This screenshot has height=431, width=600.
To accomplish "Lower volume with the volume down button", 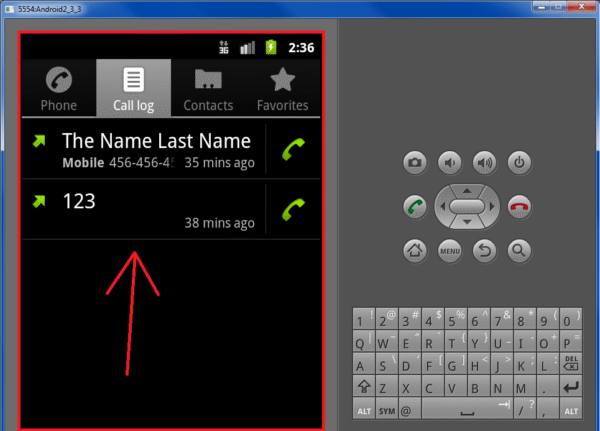I will [450, 163].
